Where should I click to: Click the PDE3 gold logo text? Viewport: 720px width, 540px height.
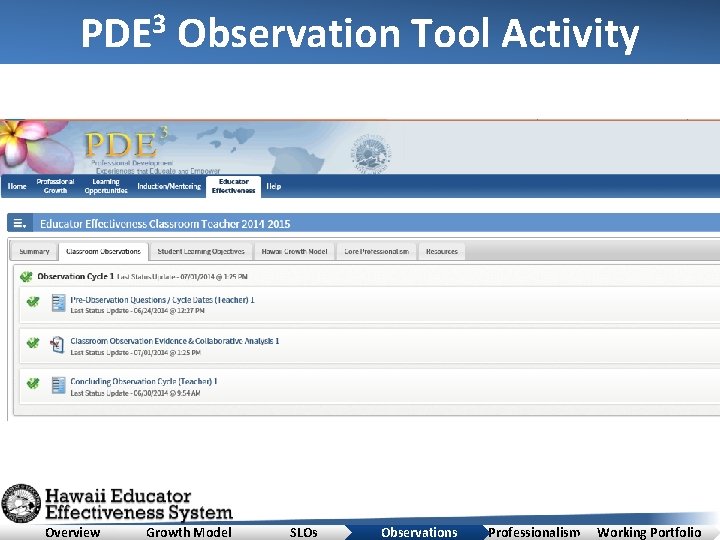point(126,143)
